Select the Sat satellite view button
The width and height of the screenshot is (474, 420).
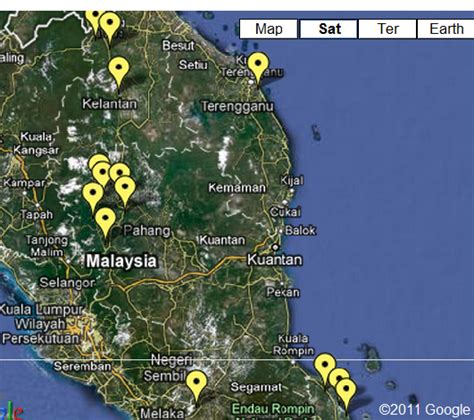point(329,29)
